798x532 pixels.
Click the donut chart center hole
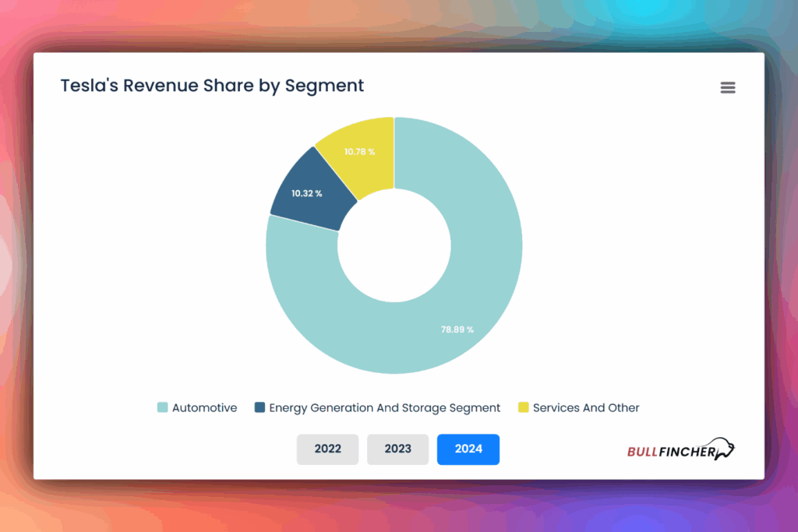(394, 245)
